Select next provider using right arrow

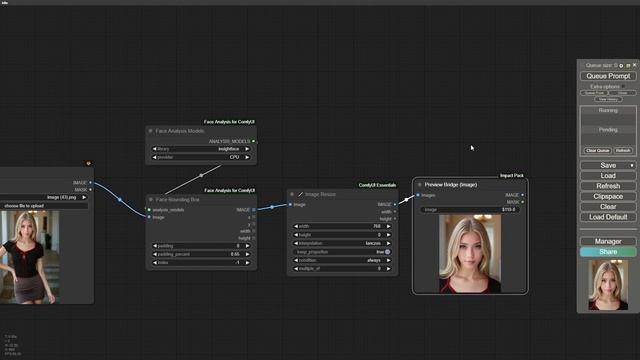point(247,157)
